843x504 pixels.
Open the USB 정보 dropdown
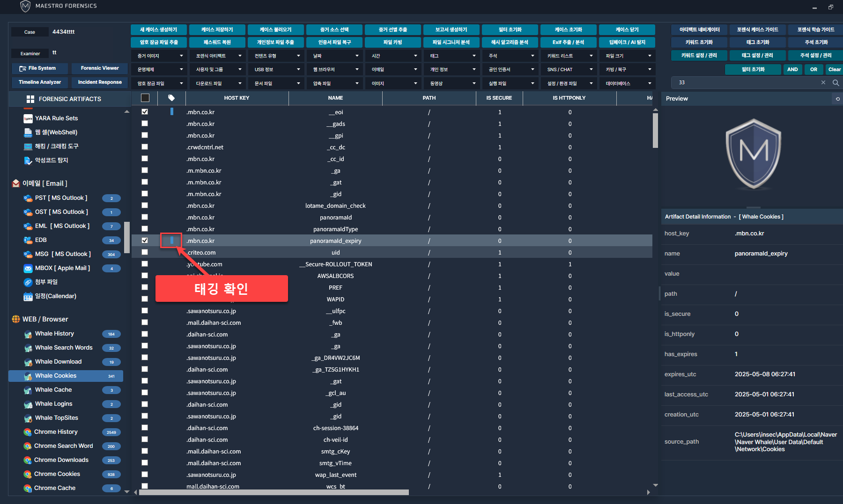(276, 70)
